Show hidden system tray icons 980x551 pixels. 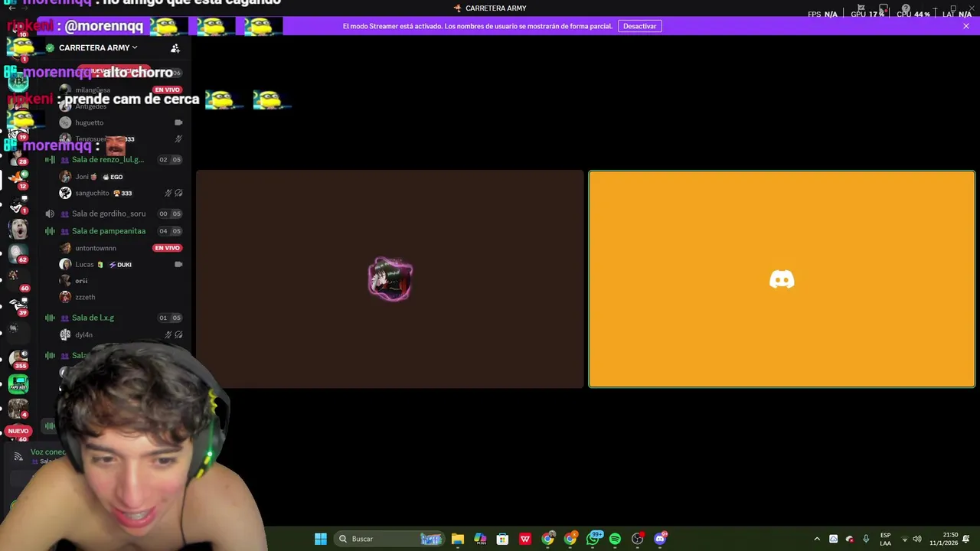(x=817, y=539)
